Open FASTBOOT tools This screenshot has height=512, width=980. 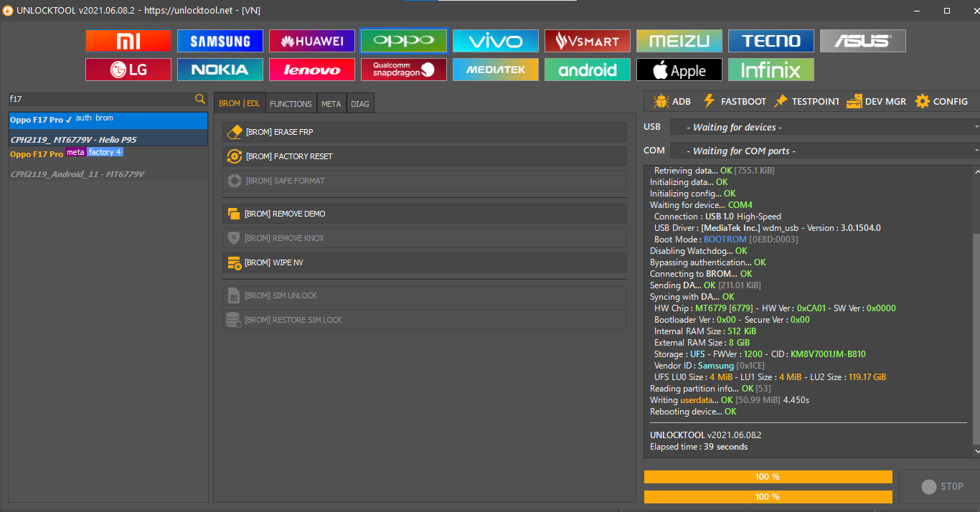click(734, 101)
